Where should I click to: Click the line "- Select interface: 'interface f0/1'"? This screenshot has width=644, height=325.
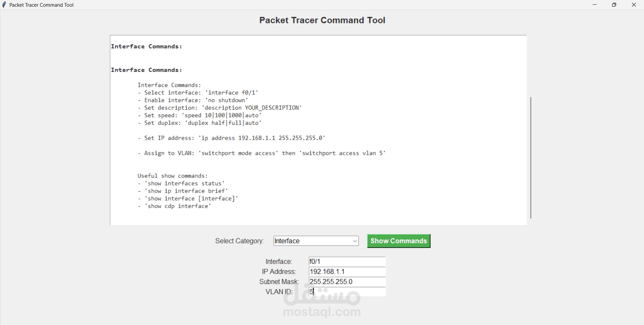coord(198,93)
